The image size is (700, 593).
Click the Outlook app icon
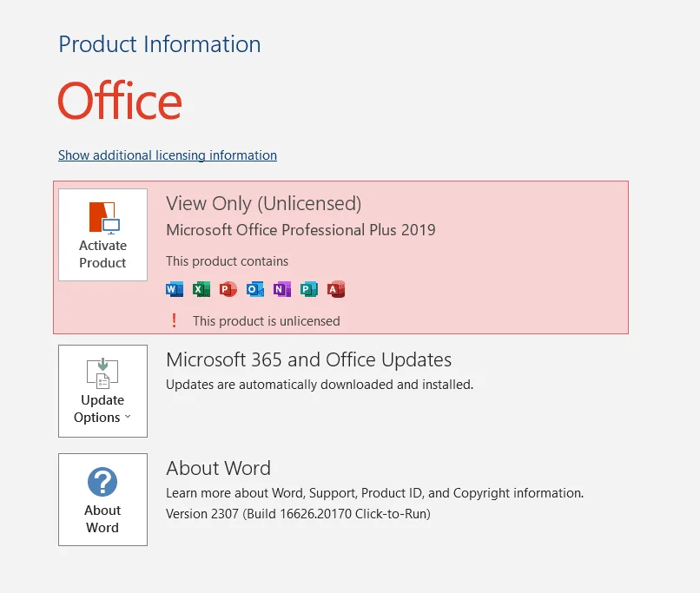tap(255, 289)
